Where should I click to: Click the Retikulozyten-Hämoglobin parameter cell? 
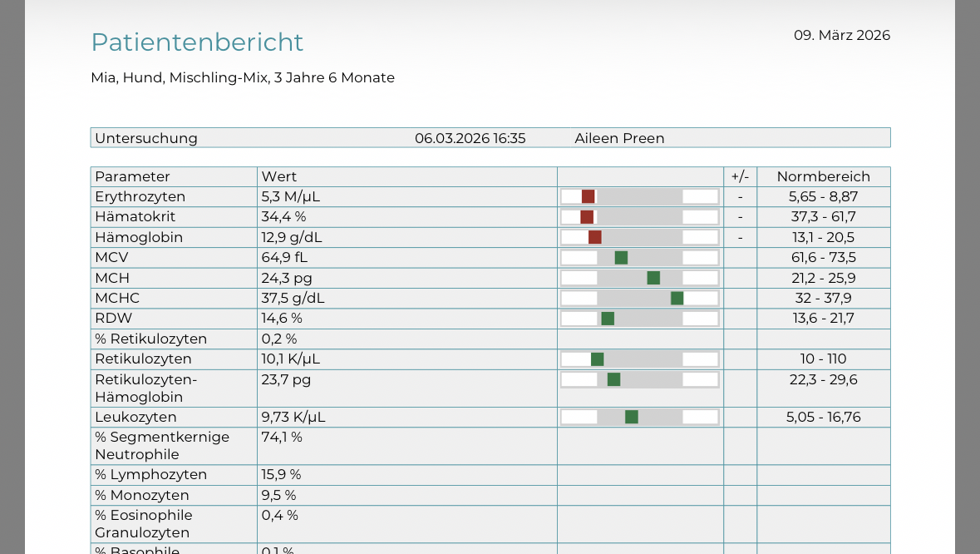pyautogui.click(x=145, y=388)
